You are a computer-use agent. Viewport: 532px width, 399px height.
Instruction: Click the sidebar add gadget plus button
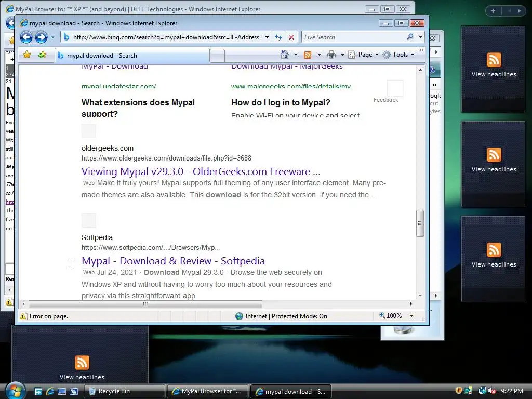point(493,11)
